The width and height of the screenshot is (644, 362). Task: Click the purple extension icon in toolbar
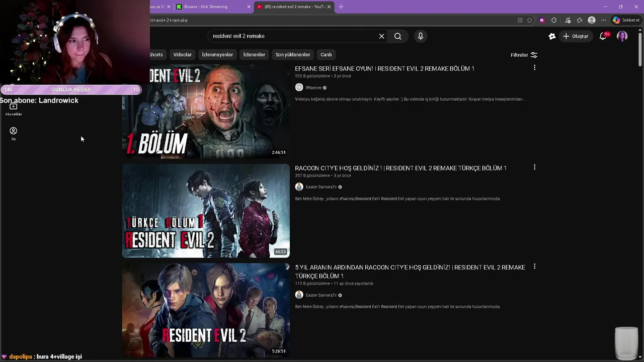[x=542, y=20]
